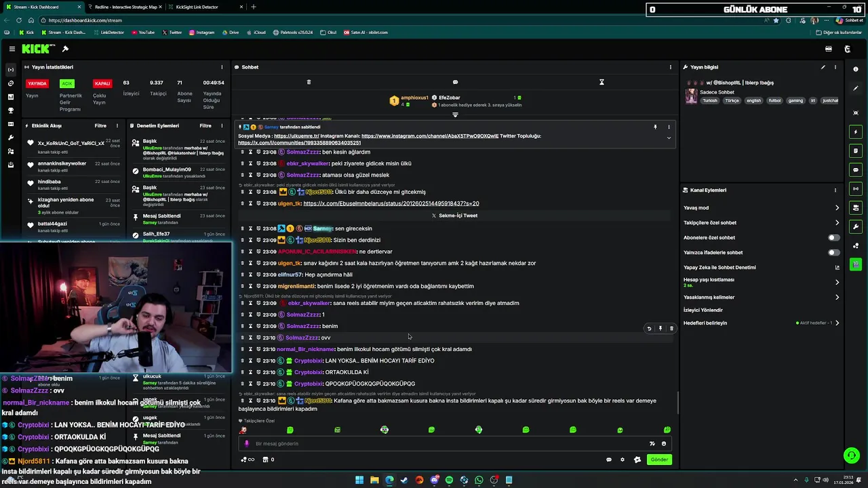Click the chat bubble icon in chat toolbar
The image size is (868, 488).
(x=455, y=82)
